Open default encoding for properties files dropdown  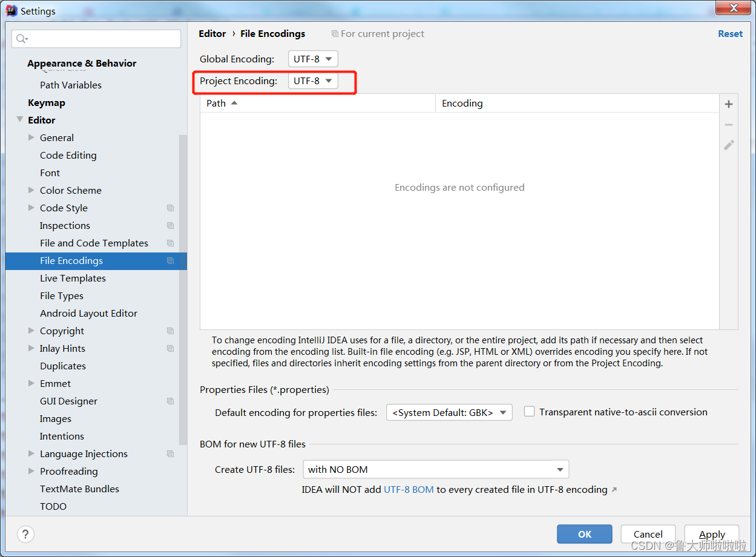449,412
